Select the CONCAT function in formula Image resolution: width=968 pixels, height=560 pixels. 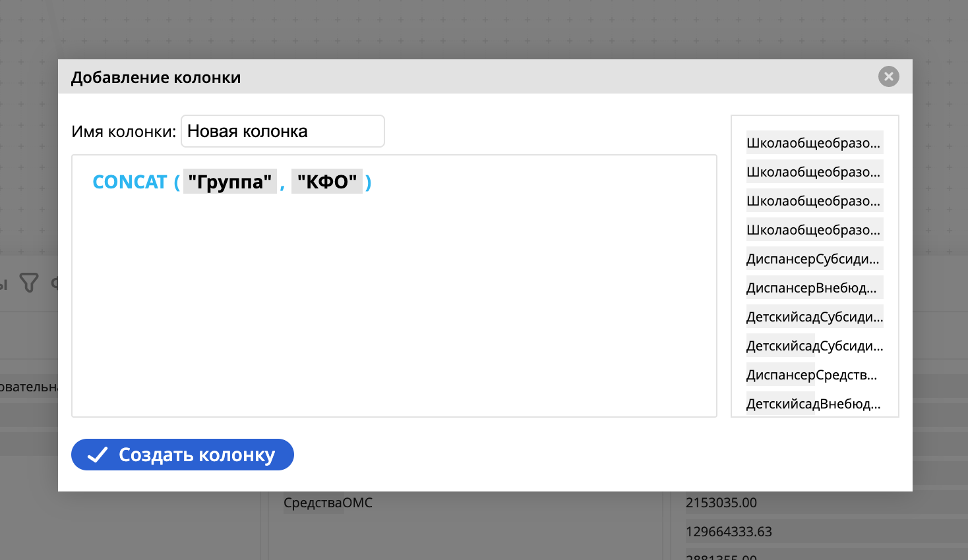130,182
